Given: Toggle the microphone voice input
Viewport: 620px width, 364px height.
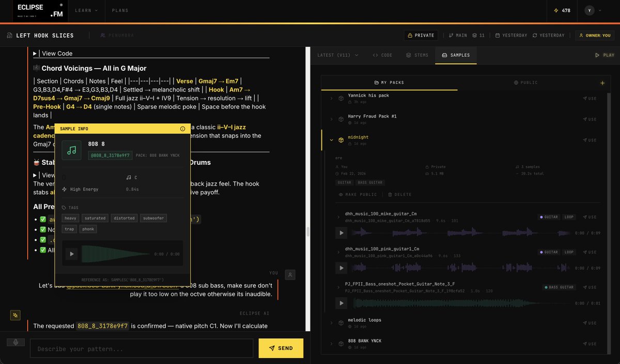Looking at the screenshot, I should [x=16, y=342].
